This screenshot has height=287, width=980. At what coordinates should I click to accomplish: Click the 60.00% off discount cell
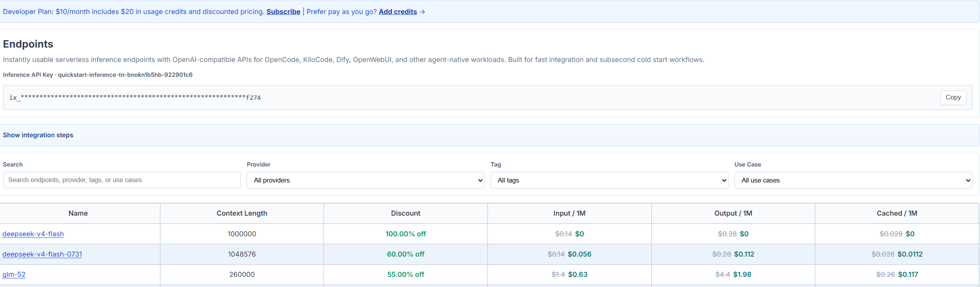click(406, 254)
